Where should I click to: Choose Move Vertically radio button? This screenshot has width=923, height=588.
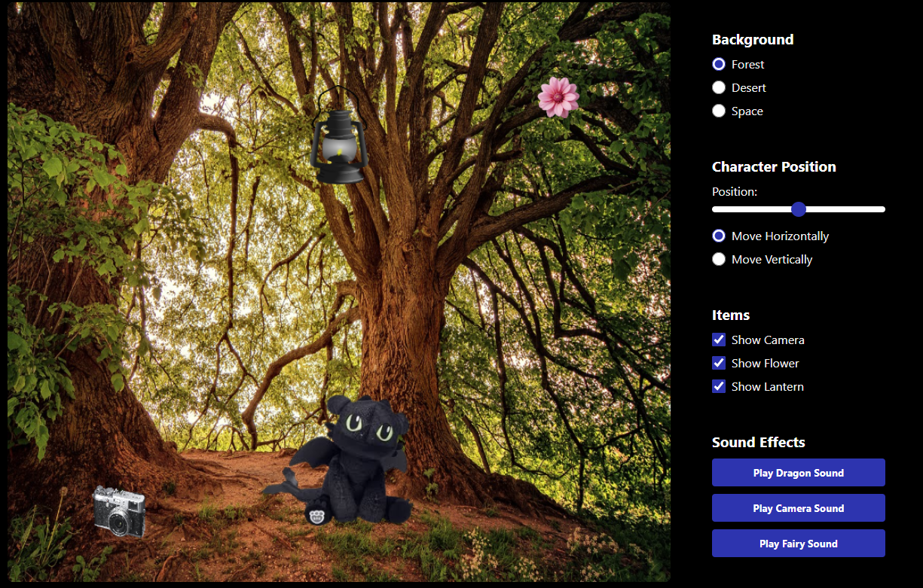[x=719, y=260]
